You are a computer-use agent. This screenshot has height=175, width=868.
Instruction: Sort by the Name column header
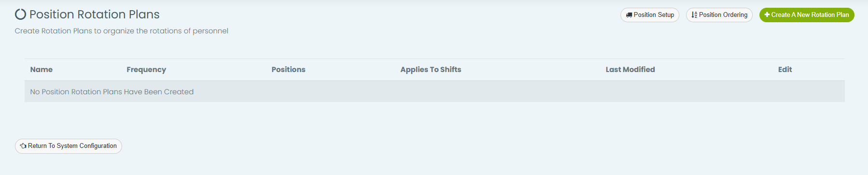tap(41, 70)
